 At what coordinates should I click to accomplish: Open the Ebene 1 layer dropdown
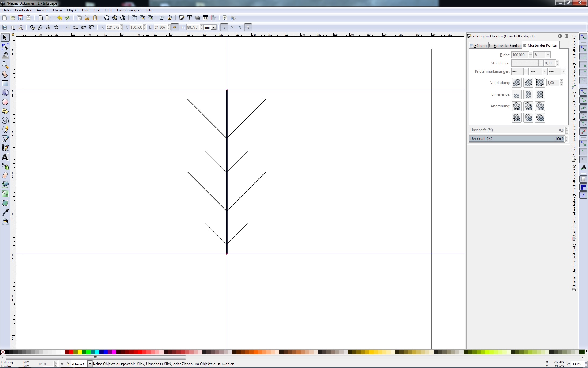[x=90, y=364]
